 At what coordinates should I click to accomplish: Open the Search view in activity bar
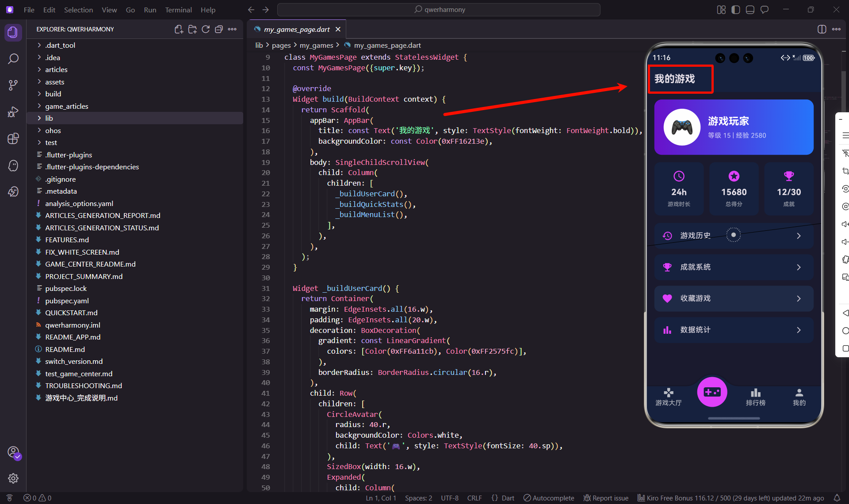(x=13, y=59)
